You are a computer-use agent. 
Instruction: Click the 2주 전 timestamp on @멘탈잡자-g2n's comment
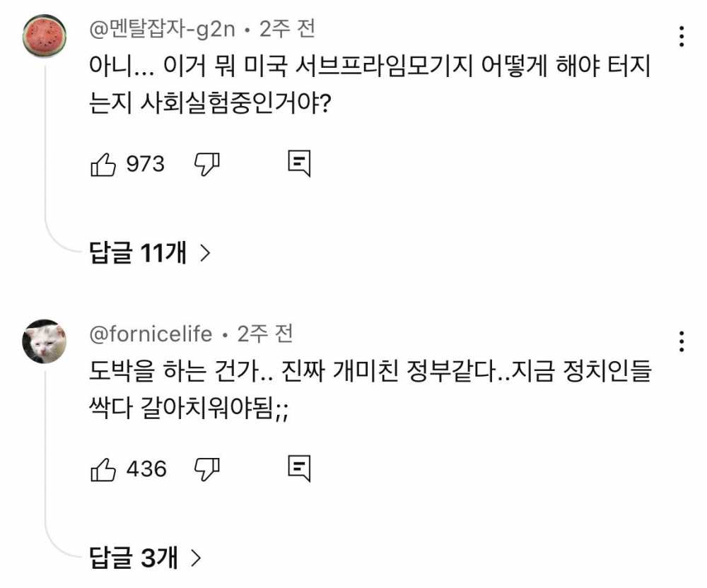(x=287, y=29)
